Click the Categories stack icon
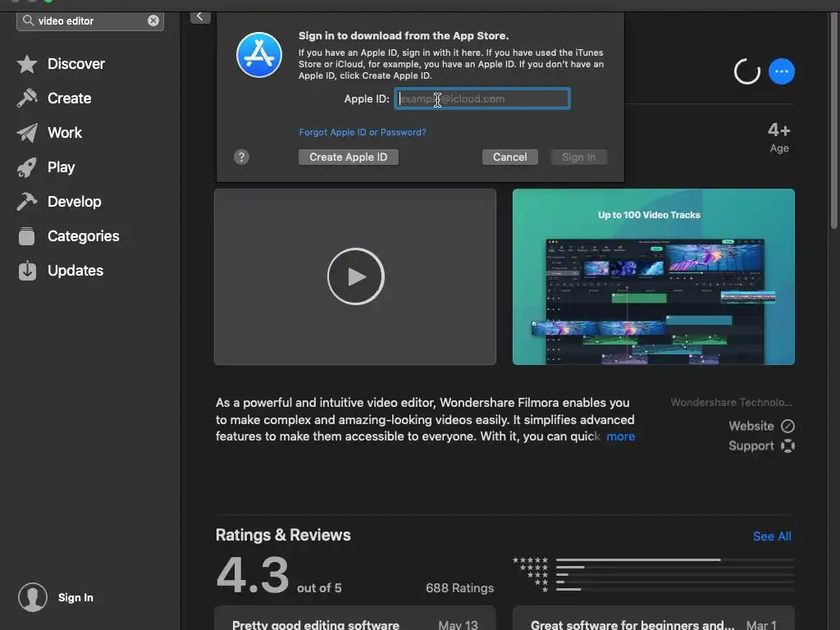 (27, 235)
